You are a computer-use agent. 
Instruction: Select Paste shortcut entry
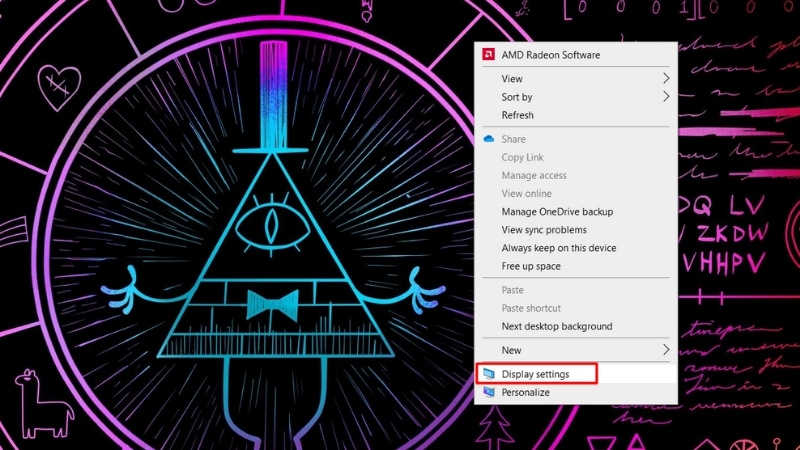[x=576, y=308]
